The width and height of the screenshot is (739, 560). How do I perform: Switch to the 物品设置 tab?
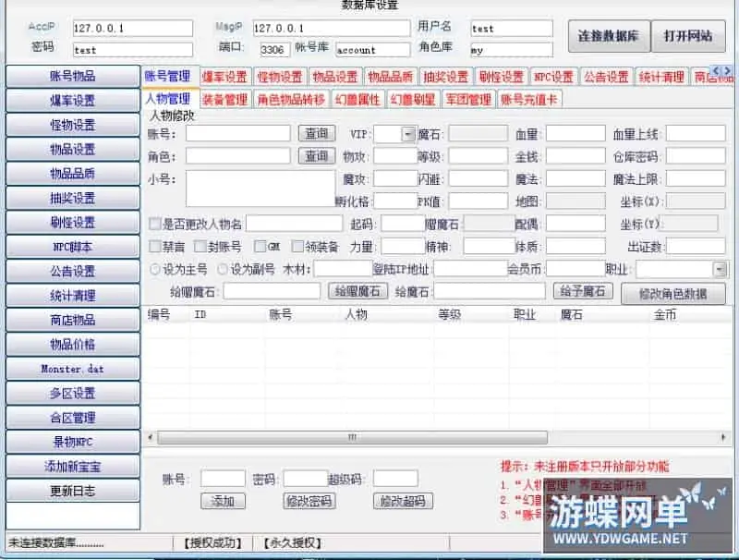click(335, 77)
